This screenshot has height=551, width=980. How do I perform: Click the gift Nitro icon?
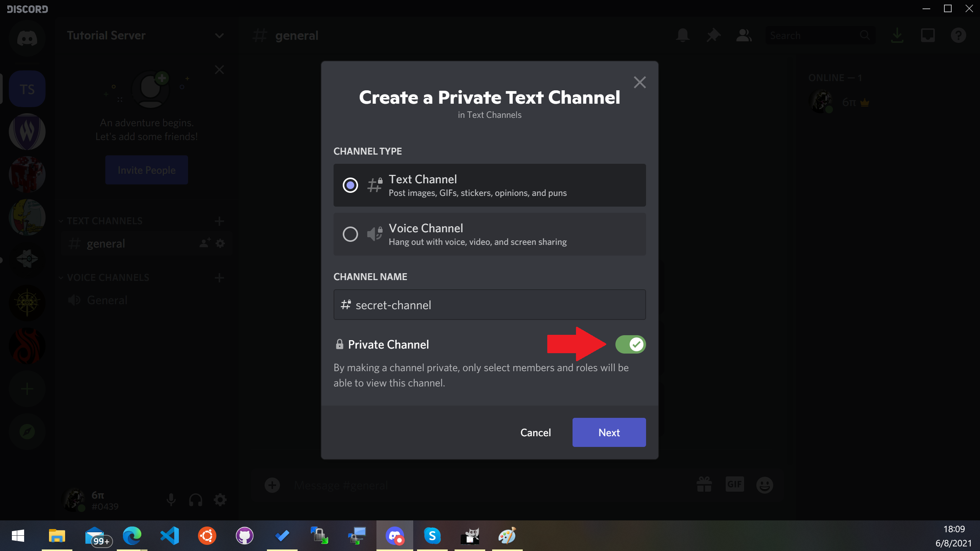704,485
